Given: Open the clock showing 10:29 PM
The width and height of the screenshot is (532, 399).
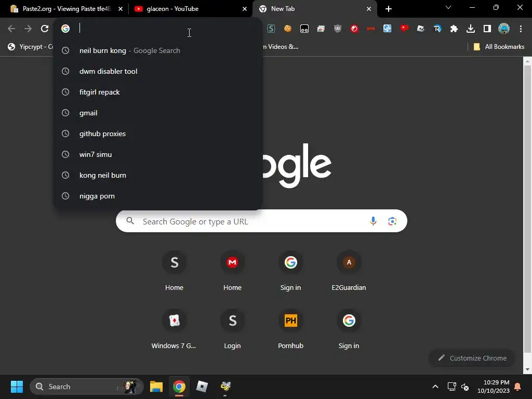Looking at the screenshot, I should [x=494, y=387].
